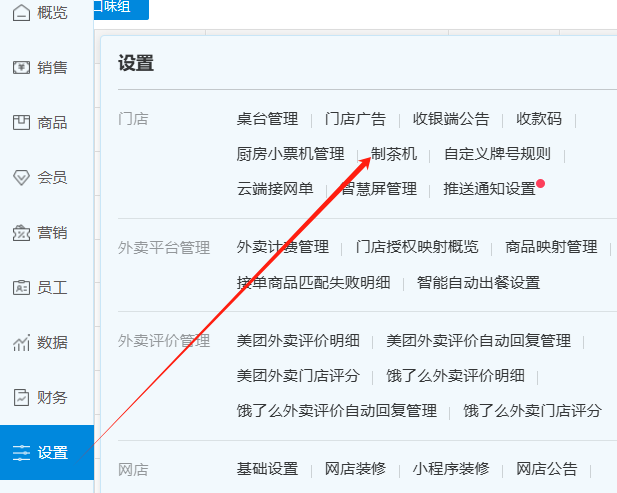Open 推送通知设置 link
This screenshot has width=617, height=493.
click(490, 189)
